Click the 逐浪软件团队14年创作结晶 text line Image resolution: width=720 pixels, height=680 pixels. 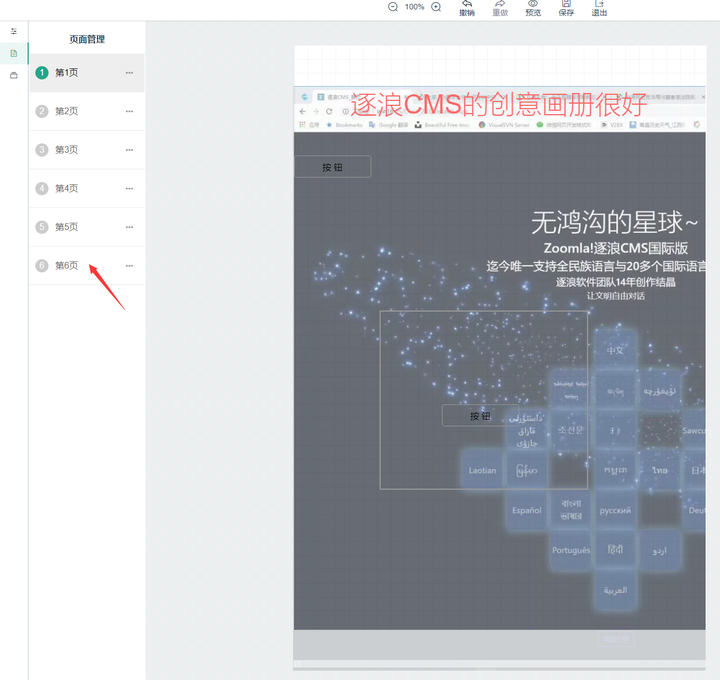tap(616, 282)
